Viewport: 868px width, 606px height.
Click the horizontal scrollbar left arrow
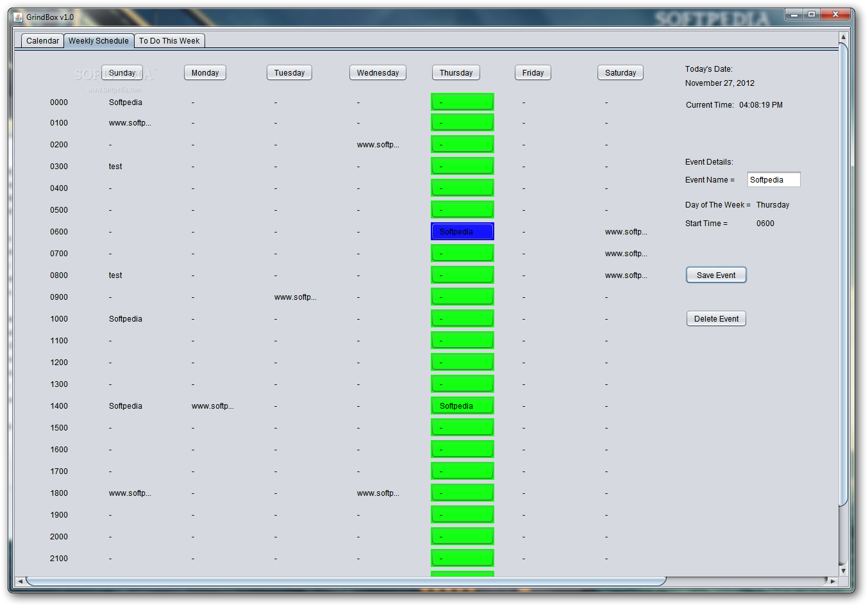pyautogui.click(x=20, y=581)
